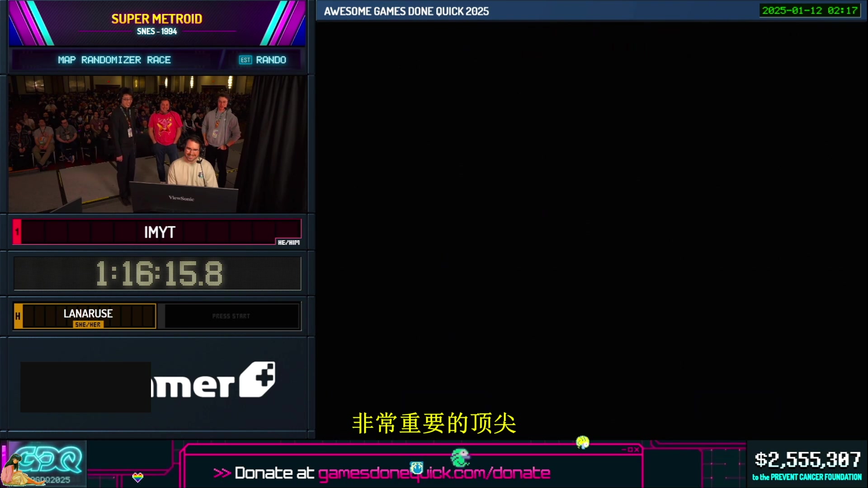This screenshot has height=488, width=868.
Task: Click the double arrow before Donate
Action: pos(222,473)
